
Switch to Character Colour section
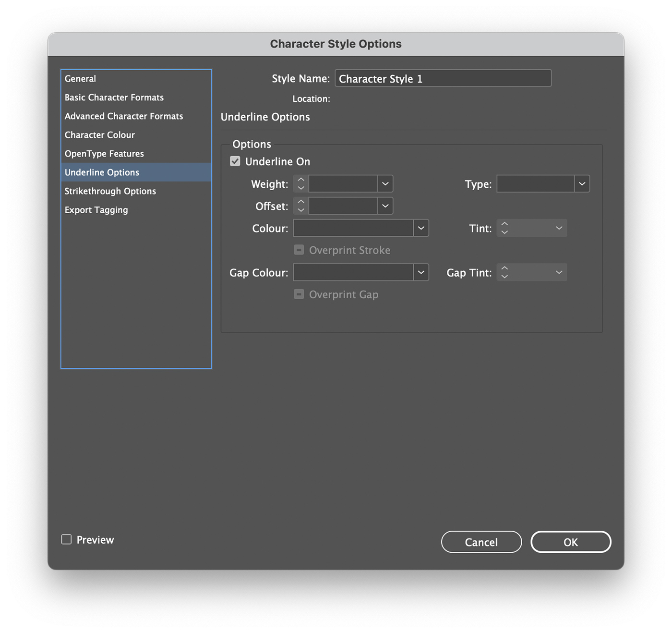point(136,135)
